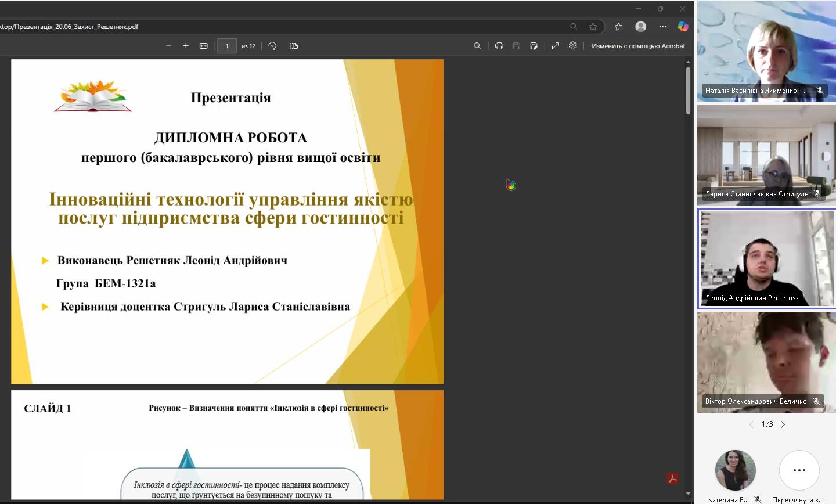Image resolution: width=836 pixels, height=504 pixels.
Task: Rotate the PDF page
Action: (x=272, y=46)
